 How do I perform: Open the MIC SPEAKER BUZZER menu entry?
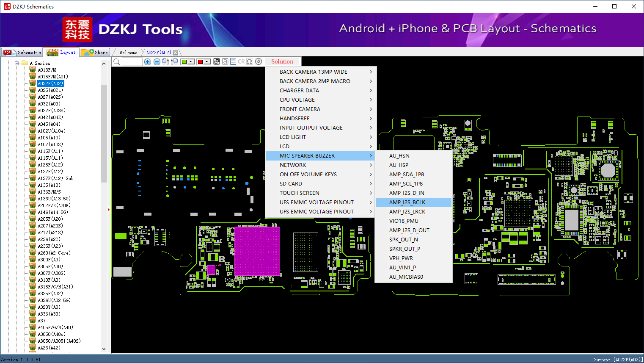click(x=320, y=156)
